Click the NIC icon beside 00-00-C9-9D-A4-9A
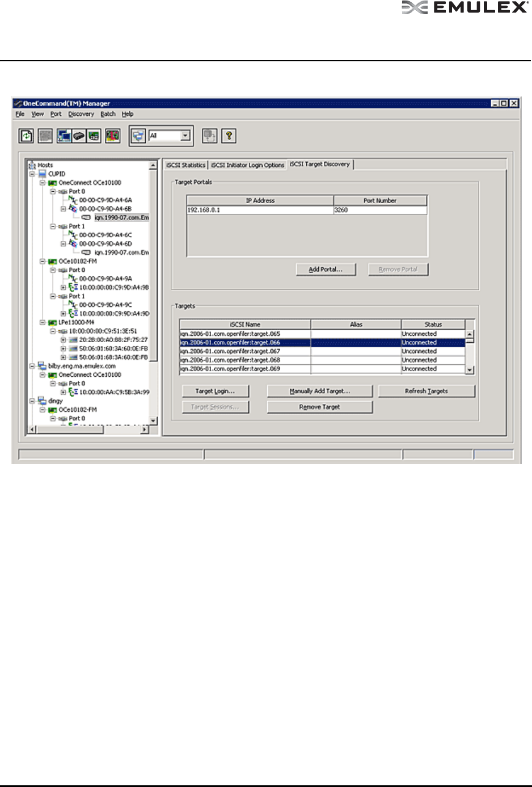This screenshot has height=787, width=532. (73, 279)
